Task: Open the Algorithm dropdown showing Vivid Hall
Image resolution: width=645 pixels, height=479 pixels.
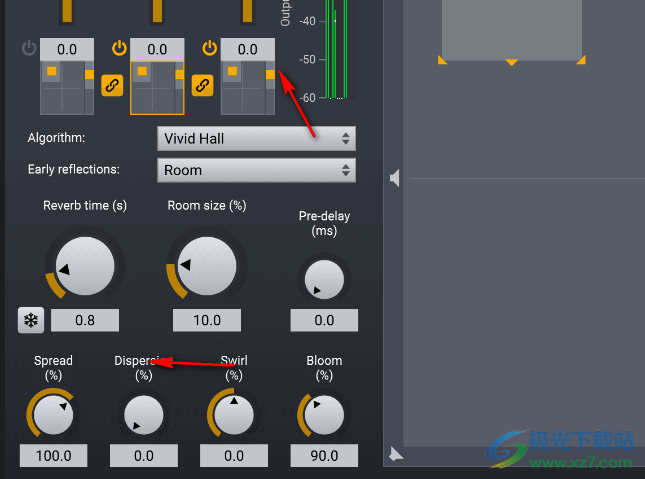Action: [256, 138]
